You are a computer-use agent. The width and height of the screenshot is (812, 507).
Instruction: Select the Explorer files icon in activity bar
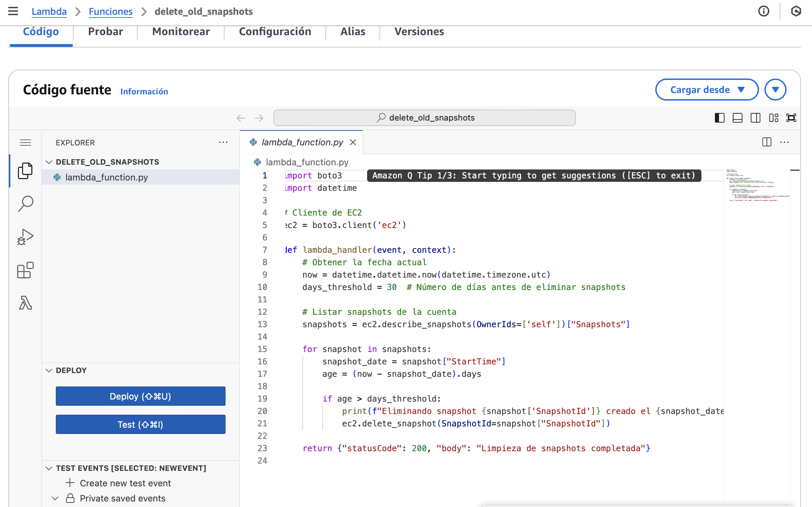25,171
